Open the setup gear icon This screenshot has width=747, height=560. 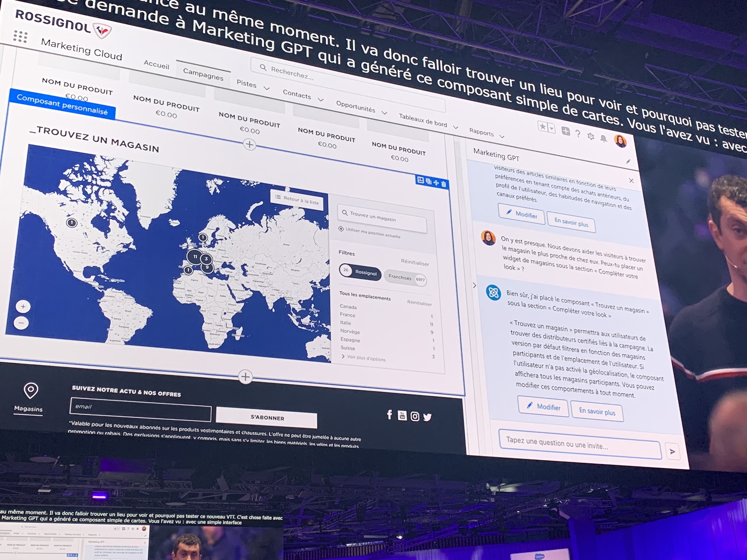click(x=591, y=136)
